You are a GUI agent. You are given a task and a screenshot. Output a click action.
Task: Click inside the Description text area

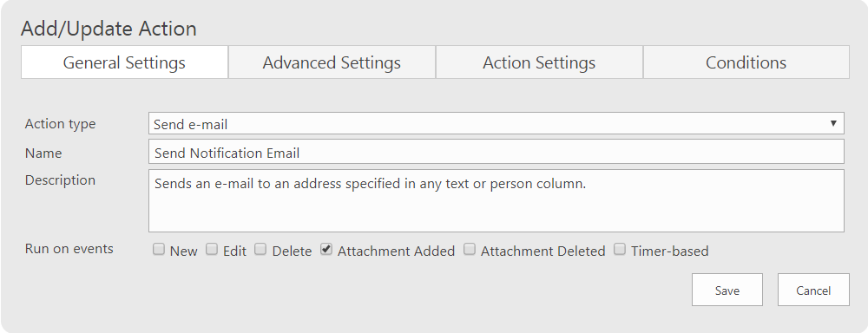(496, 200)
